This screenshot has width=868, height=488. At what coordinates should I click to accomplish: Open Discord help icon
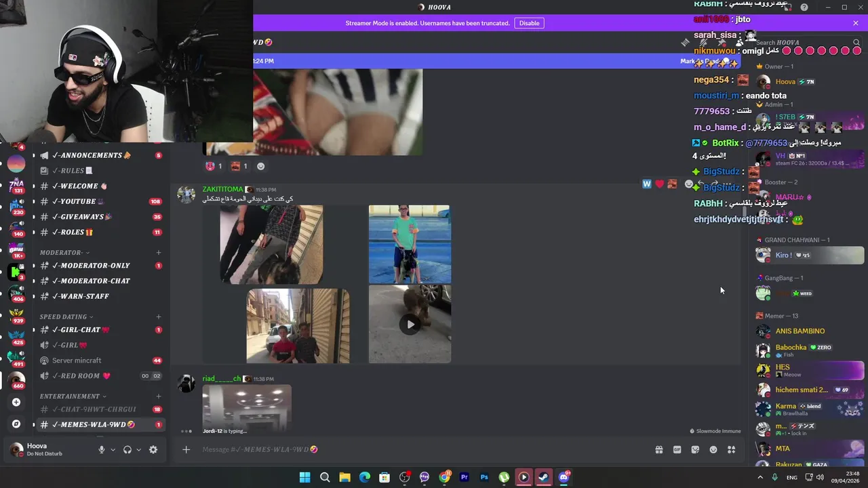pyautogui.click(x=804, y=7)
